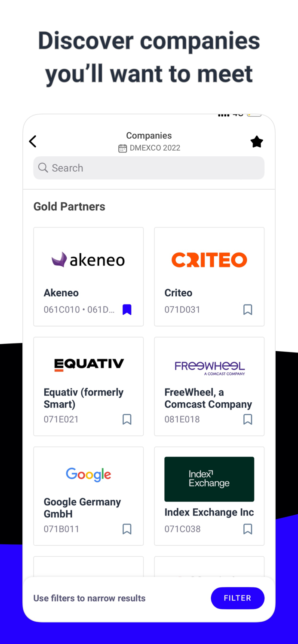Click the calendar icon beside DMEXCO 2022
This screenshot has height=644, width=298.
122,148
